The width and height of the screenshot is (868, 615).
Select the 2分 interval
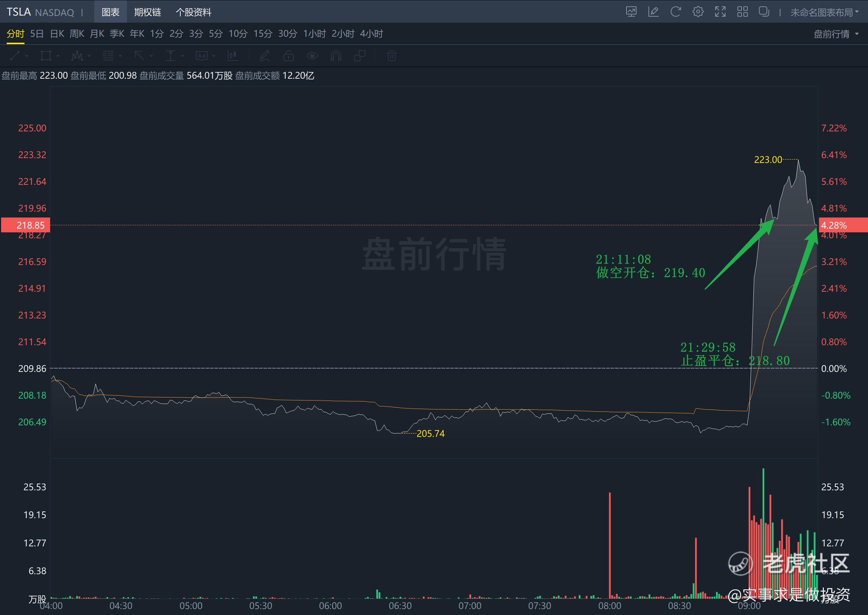[176, 34]
